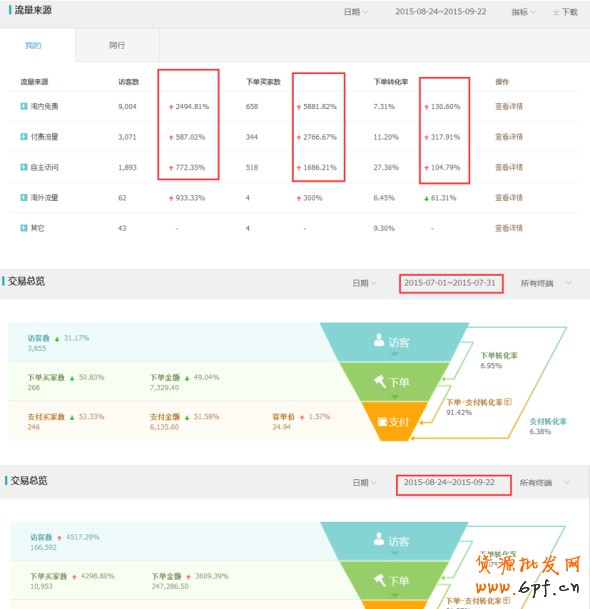The height and width of the screenshot is (609, 590).
Task: Click the orange 支付 funnel segment
Action: [394, 421]
